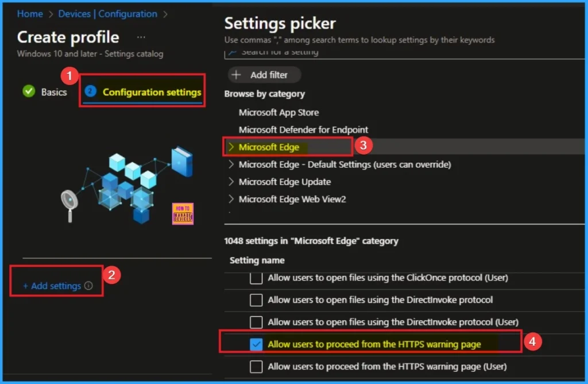Image resolution: width=588 pixels, height=384 pixels.
Task: Expand the Microsoft Edge Update chevron
Action: 231,181
